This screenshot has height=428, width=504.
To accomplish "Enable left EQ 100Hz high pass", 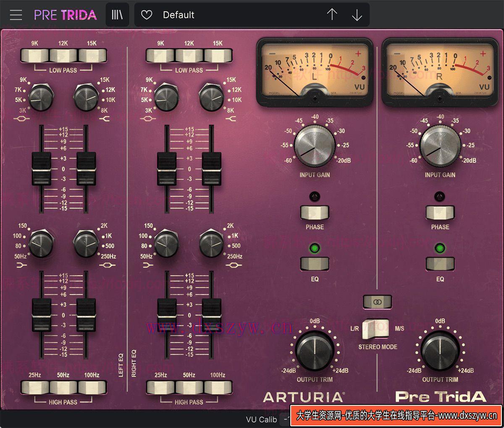I will 92,387.
